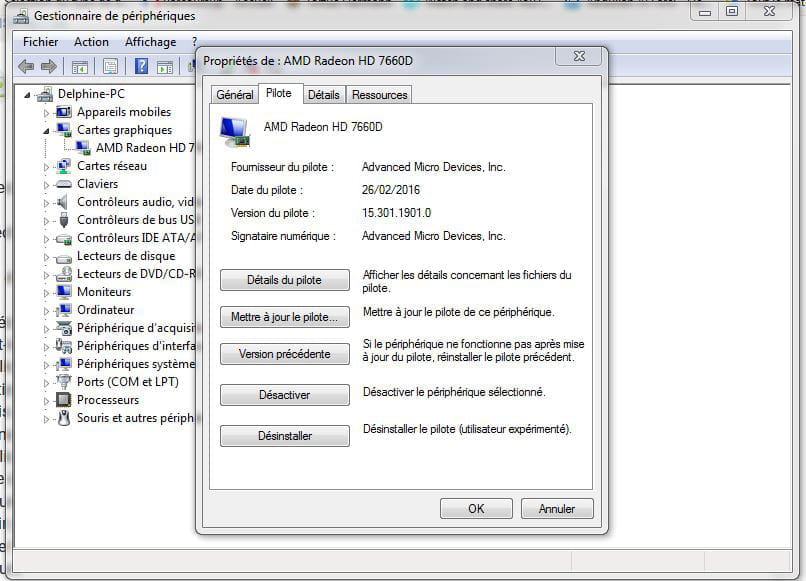The image size is (806, 581).
Task: Click the Désinstaller button
Action: [x=285, y=435]
